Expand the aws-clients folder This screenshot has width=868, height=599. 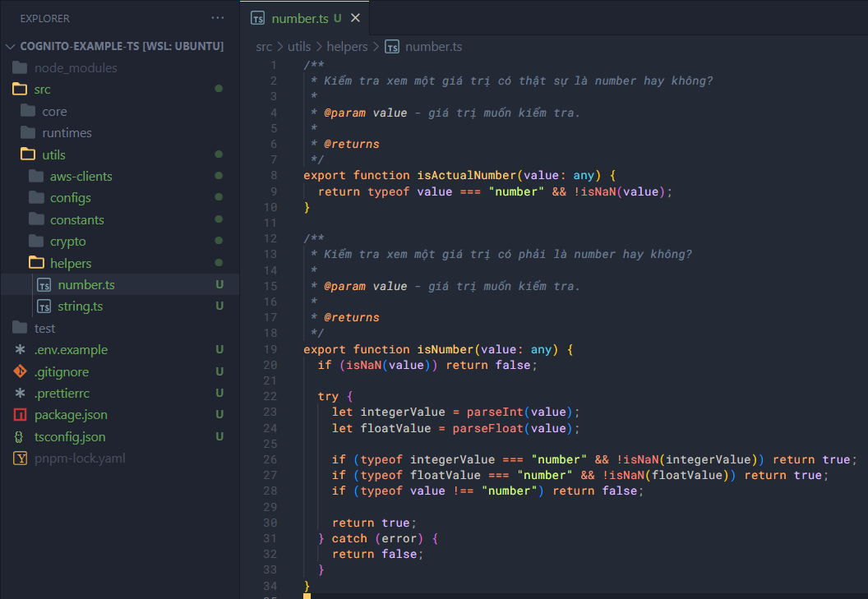pos(81,177)
